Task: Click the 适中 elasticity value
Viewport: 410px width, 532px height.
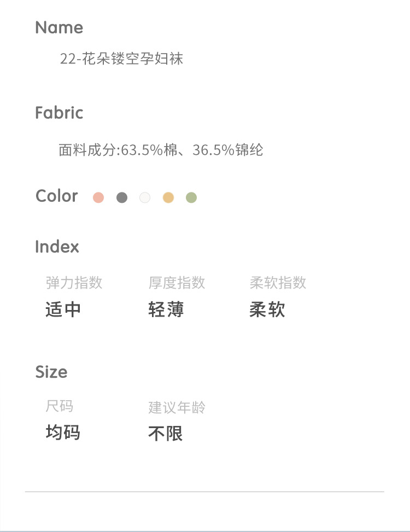Action: (x=63, y=310)
